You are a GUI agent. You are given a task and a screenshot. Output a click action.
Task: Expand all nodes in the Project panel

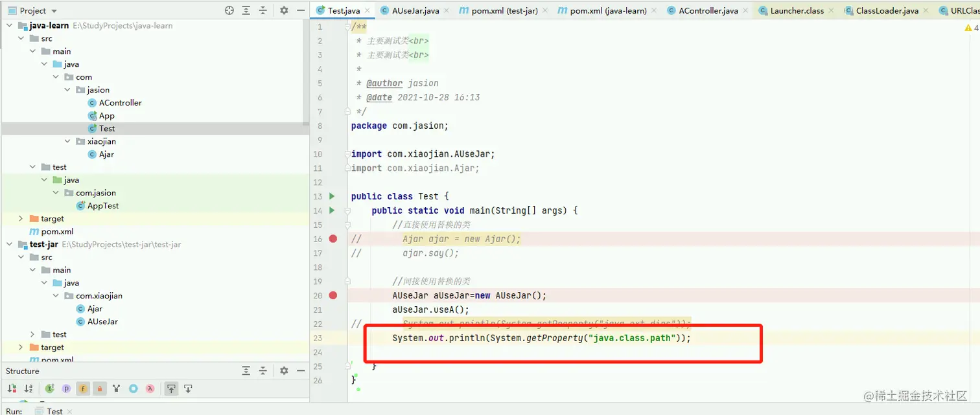246,10
